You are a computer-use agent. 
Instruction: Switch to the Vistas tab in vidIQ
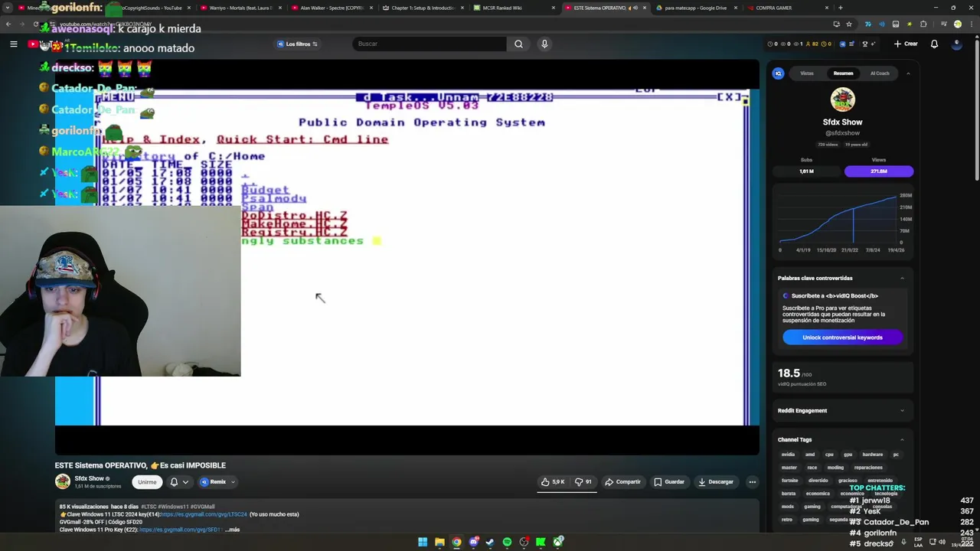tap(807, 73)
